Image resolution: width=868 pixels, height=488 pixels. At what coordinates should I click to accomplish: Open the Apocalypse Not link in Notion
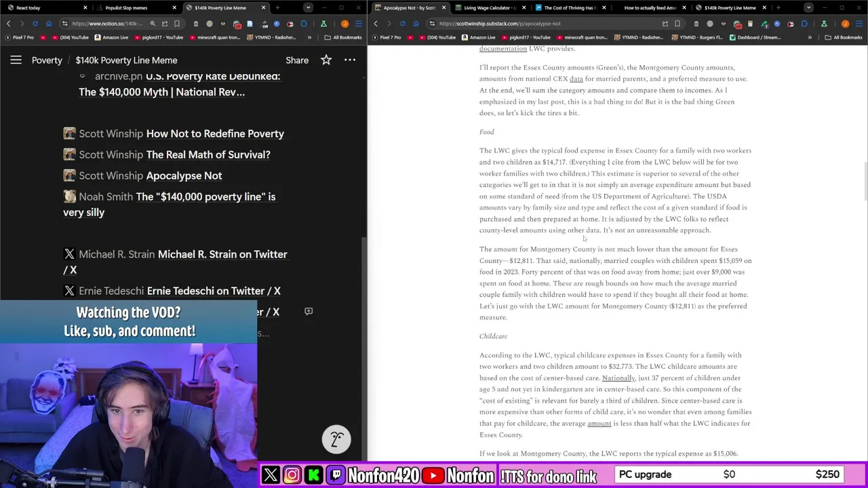pyautogui.click(x=184, y=176)
